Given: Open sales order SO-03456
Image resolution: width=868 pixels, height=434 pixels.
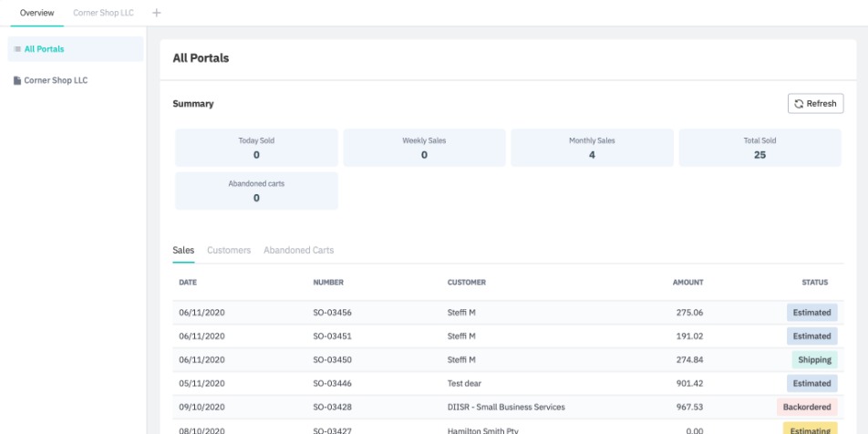Looking at the screenshot, I should tap(332, 313).
